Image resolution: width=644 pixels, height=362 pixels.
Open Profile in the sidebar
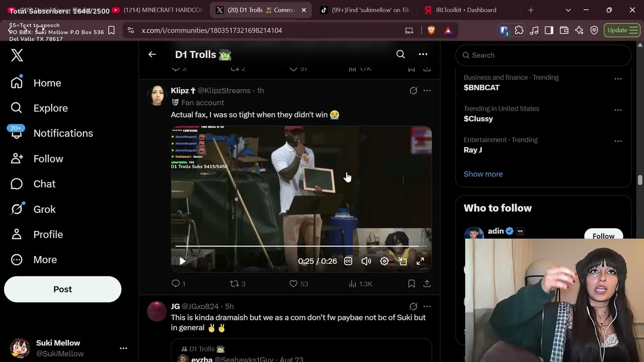[37, 234]
